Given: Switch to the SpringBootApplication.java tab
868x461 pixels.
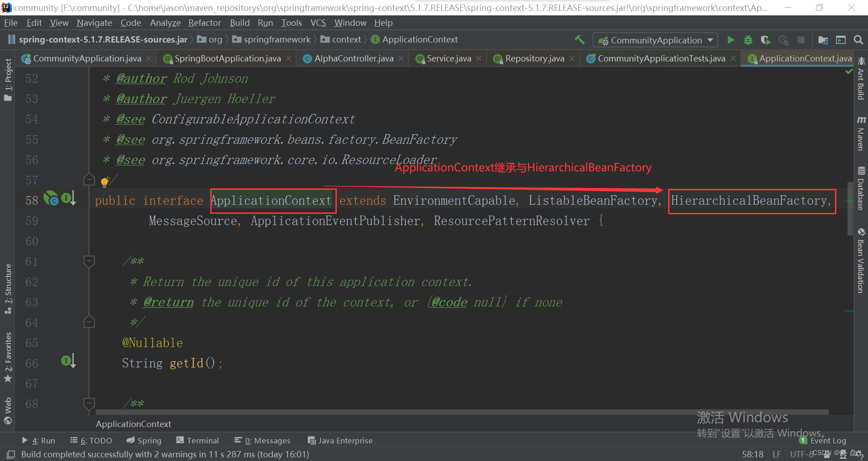Looking at the screenshot, I should (227, 59).
